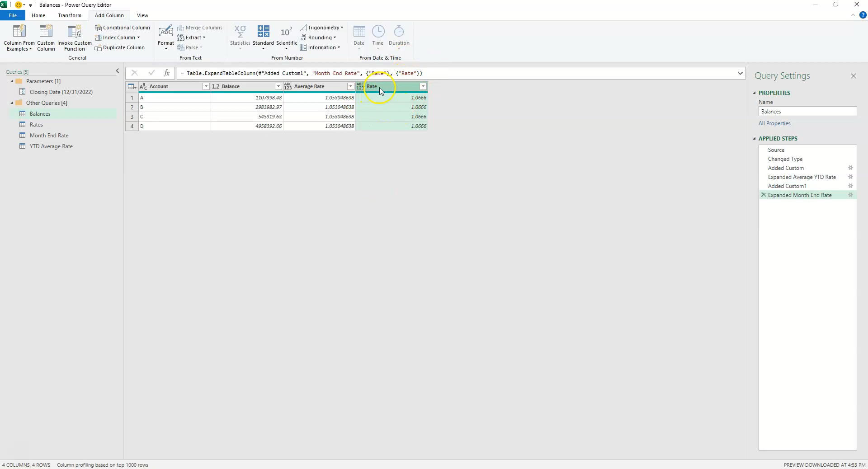The height and width of the screenshot is (469, 868).
Task: Click the All Properties link
Action: pos(774,123)
